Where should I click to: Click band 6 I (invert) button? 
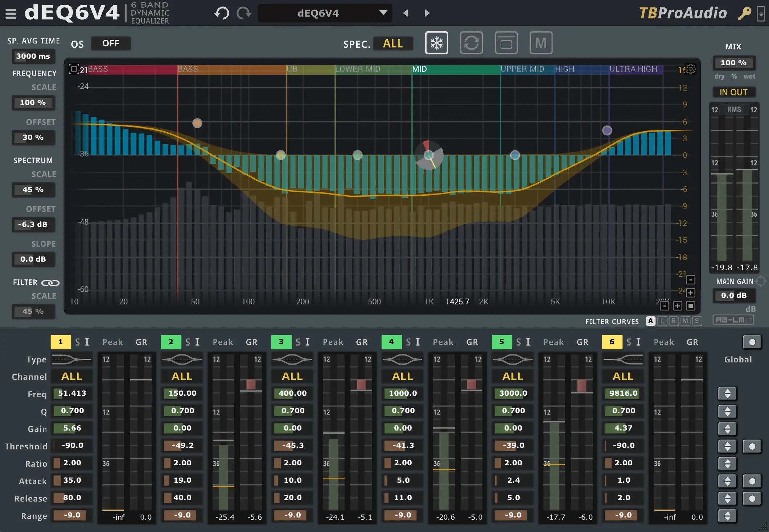[638, 342]
